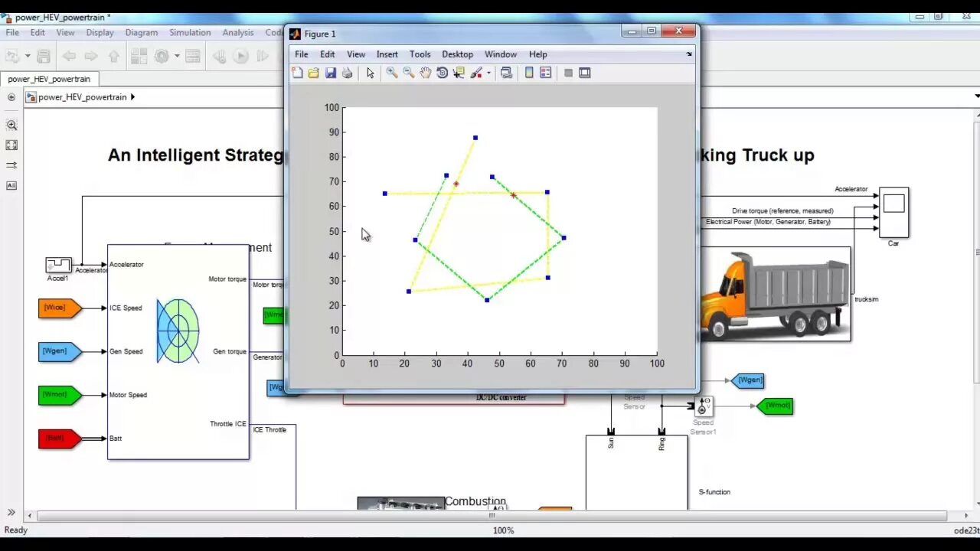Open Figure 1 Window menu

(x=501, y=54)
